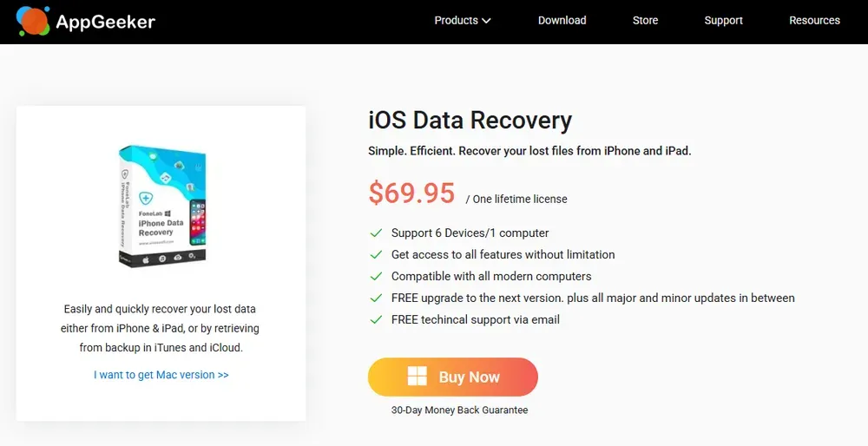Screen dimensions: 868x446
Task: Click the $69.95 price
Action: click(411, 193)
